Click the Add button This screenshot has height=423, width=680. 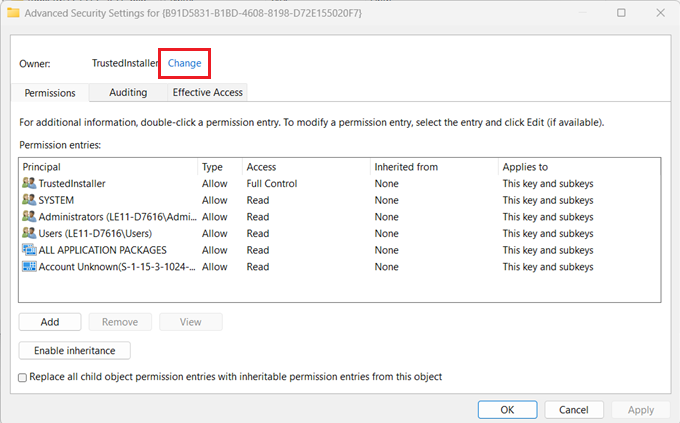(50, 322)
